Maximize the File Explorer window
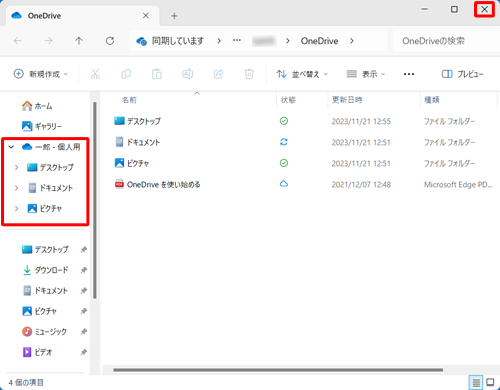500x390 pixels. (x=454, y=9)
